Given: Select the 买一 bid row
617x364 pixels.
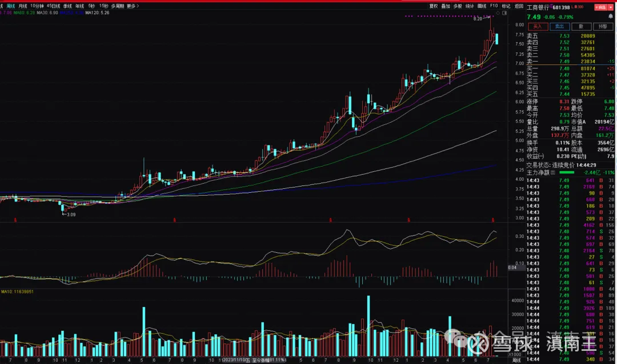Looking at the screenshot, I should click(x=571, y=68).
